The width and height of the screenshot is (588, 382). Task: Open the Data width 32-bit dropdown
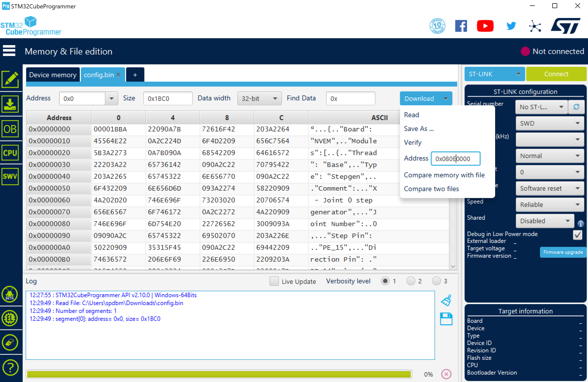tap(259, 98)
